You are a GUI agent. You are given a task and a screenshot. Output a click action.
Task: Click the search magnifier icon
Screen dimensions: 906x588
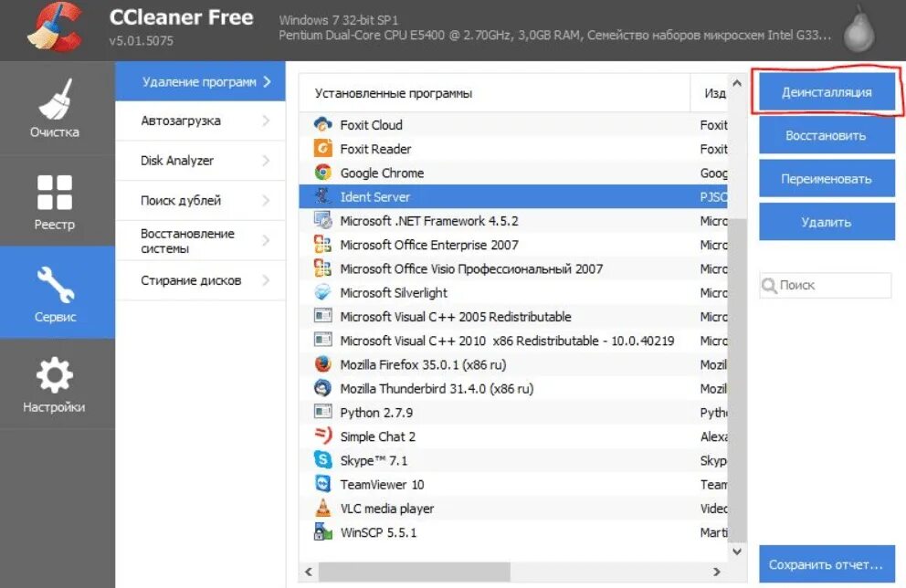(769, 286)
